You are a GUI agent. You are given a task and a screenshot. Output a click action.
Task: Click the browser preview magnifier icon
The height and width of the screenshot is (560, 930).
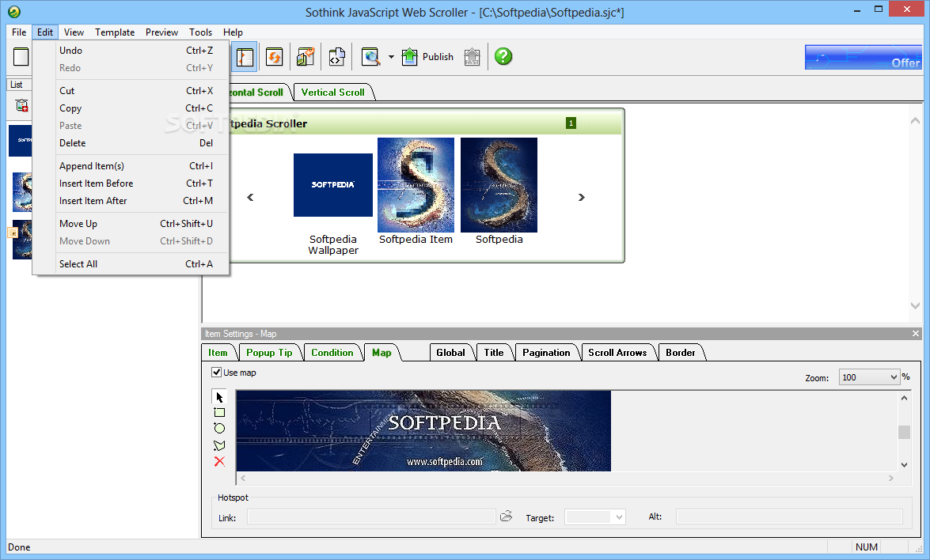click(370, 57)
